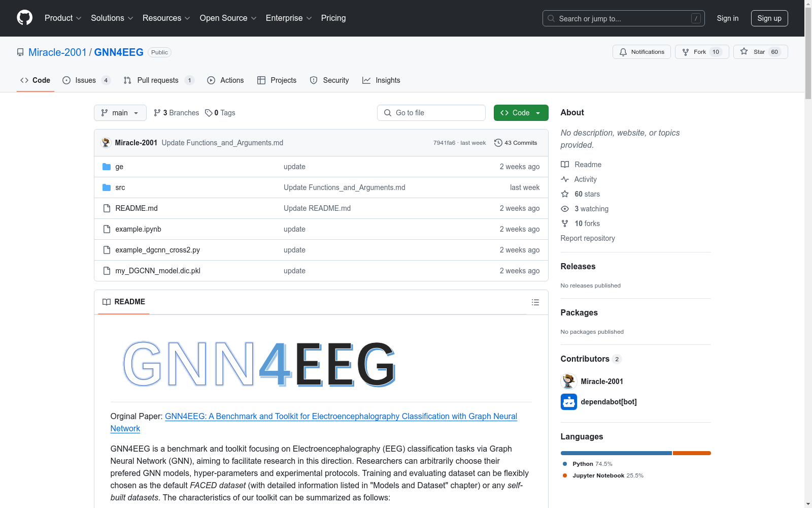Open the Miracle-2001 owner link
Image resolution: width=812 pixels, height=508 pixels.
tap(57, 52)
